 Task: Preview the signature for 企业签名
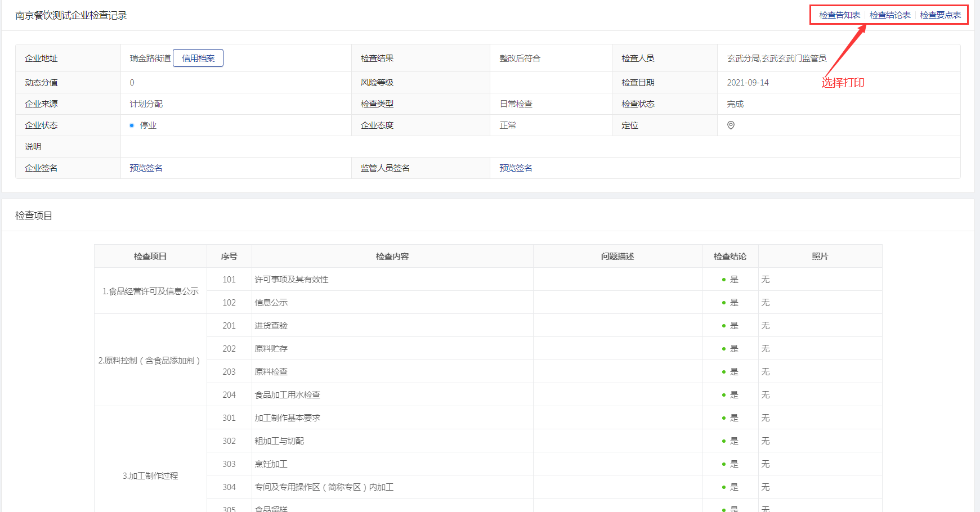click(146, 168)
